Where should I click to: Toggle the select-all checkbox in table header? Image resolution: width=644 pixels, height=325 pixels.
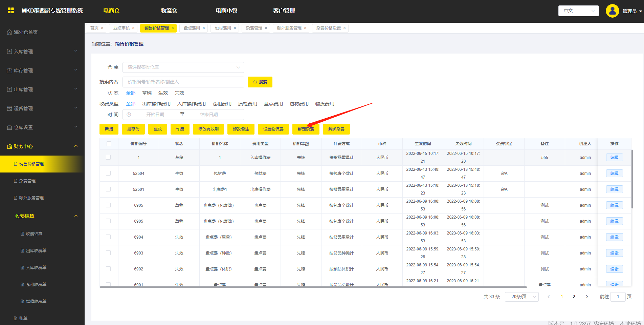pyautogui.click(x=109, y=144)
